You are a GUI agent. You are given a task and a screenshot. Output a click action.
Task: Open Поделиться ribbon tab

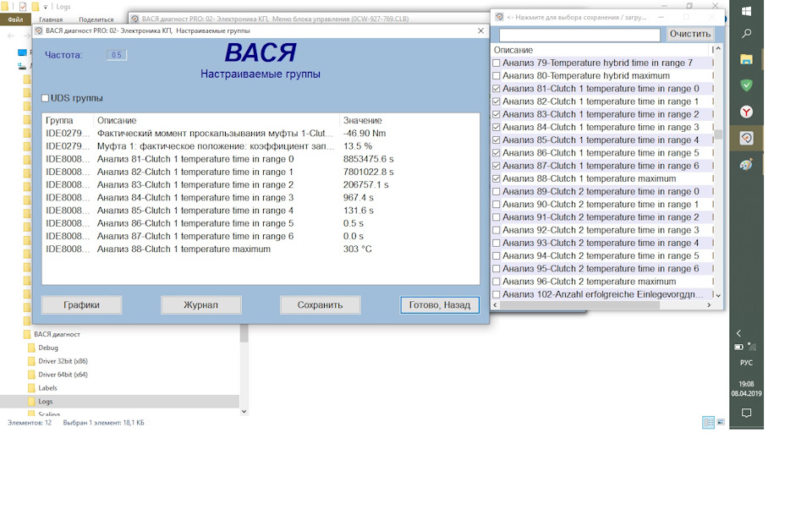click(96, 19)
